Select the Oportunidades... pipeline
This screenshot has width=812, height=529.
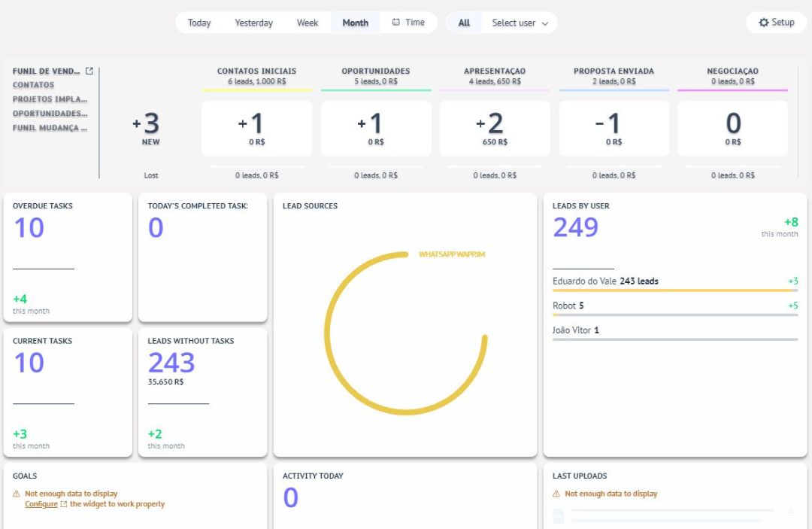pyautogui.click(x=50, y=114)
